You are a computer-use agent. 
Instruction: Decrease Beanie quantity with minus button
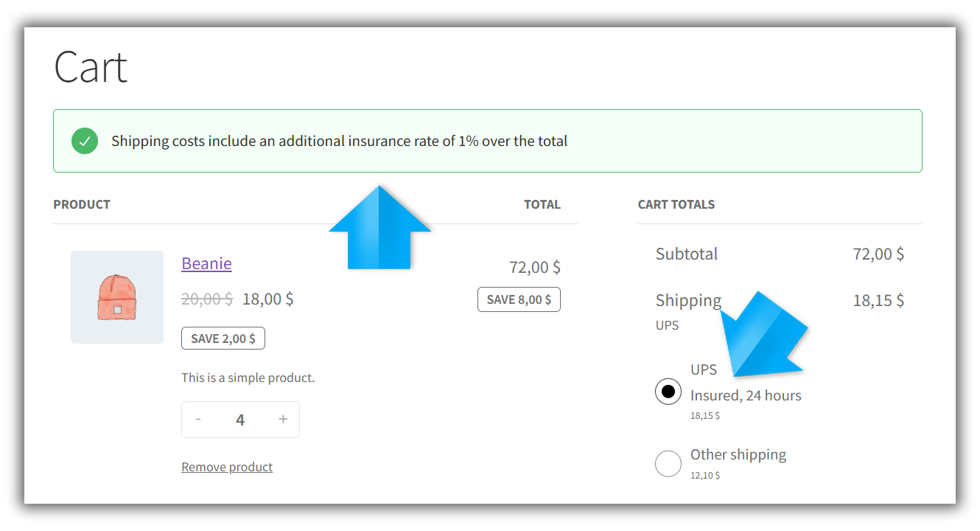tap(197, 420)
